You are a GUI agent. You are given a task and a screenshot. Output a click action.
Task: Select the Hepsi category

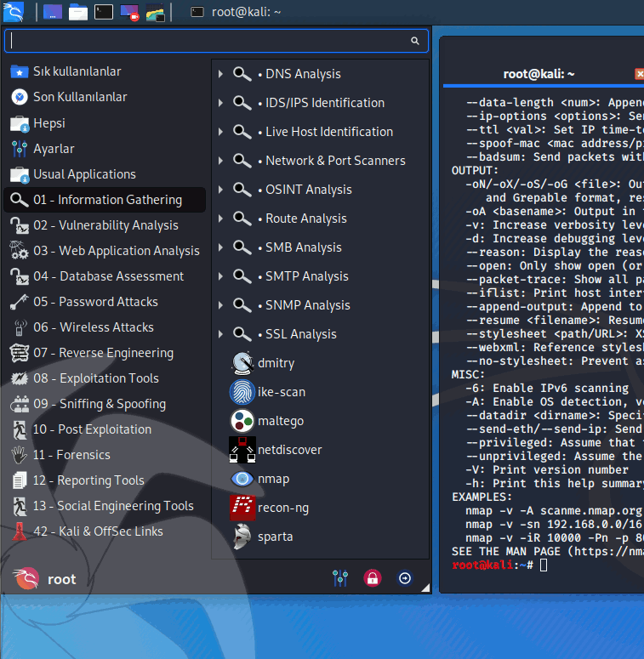pos(105,123)
